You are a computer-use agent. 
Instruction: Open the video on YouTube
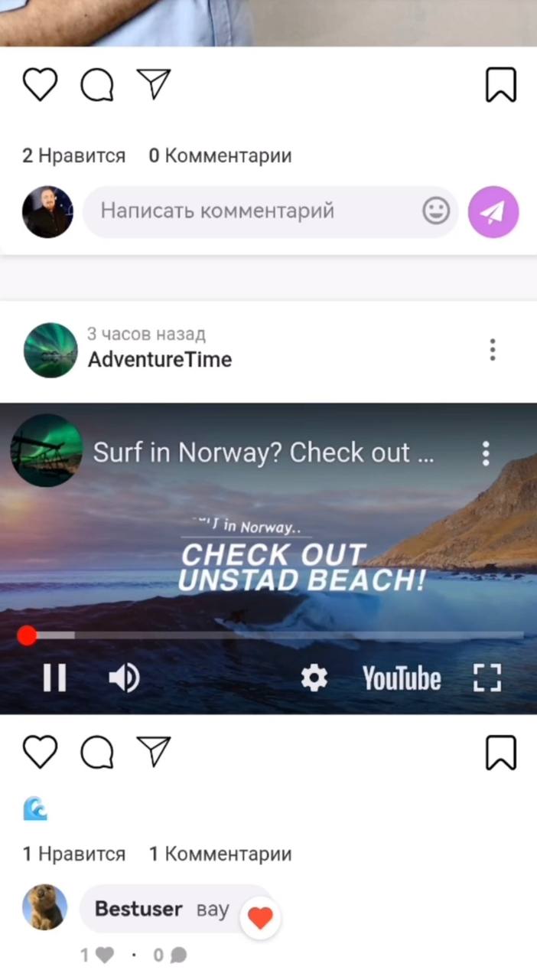pyautogui.click(x=402, y=678)
